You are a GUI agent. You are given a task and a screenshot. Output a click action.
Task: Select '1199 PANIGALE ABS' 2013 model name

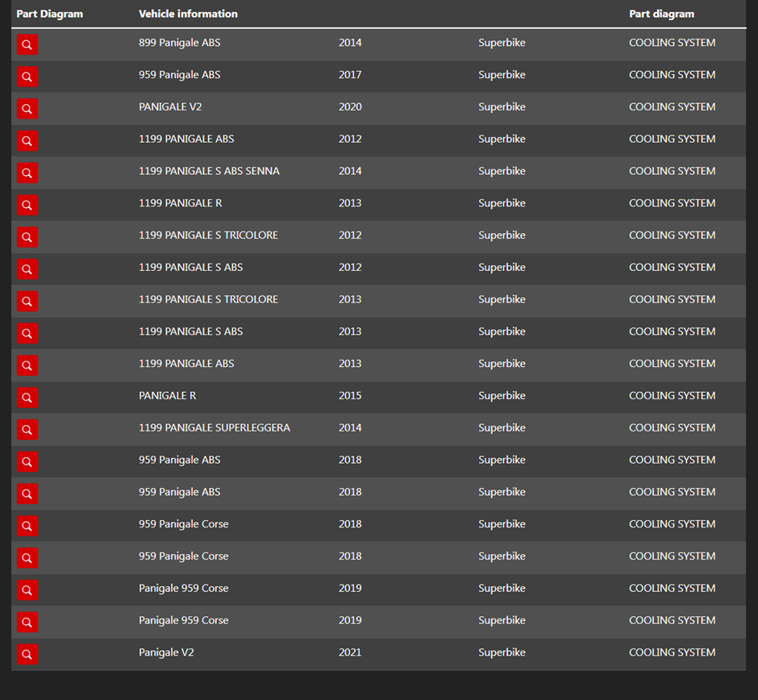tap(186, 364)
